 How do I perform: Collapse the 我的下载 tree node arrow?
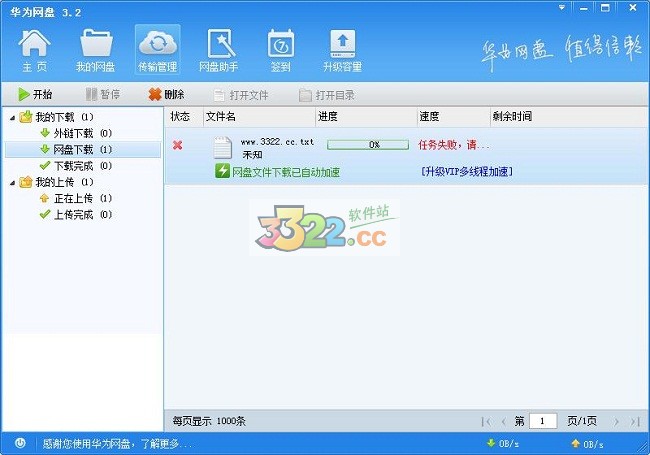point(12,118)
